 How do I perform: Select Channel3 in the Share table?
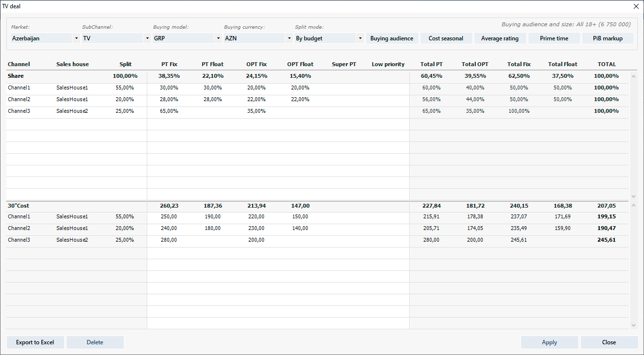[19, 111]
